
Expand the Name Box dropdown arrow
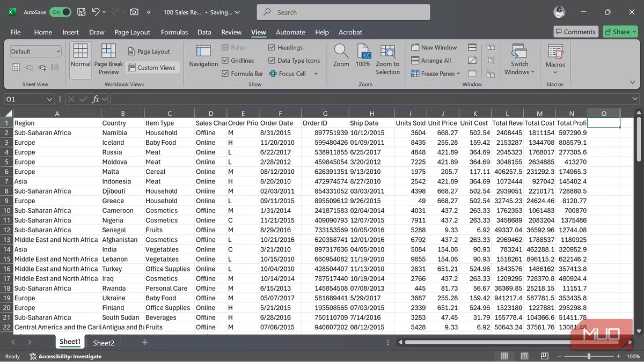coord(49,99)
